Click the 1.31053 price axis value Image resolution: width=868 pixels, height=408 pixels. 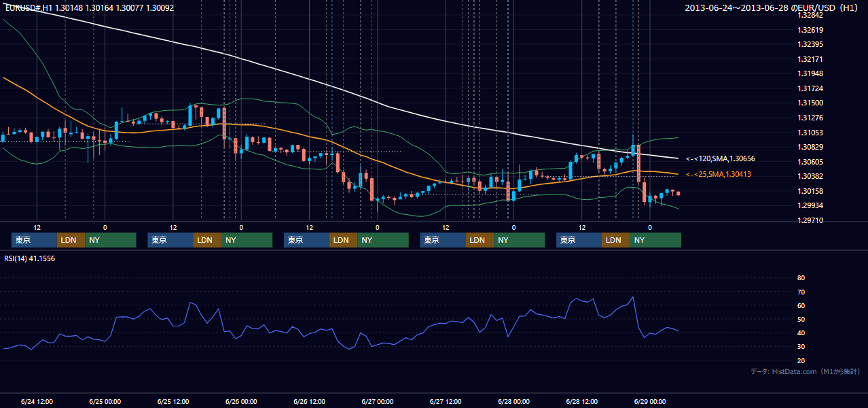tap(811, 133)
